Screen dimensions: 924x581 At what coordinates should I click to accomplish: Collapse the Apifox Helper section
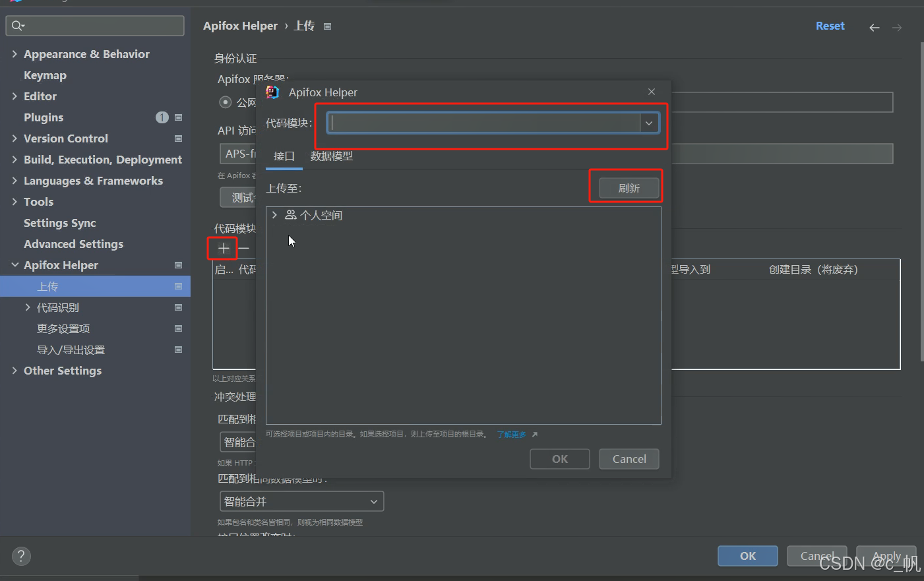(x=15, y=265)
